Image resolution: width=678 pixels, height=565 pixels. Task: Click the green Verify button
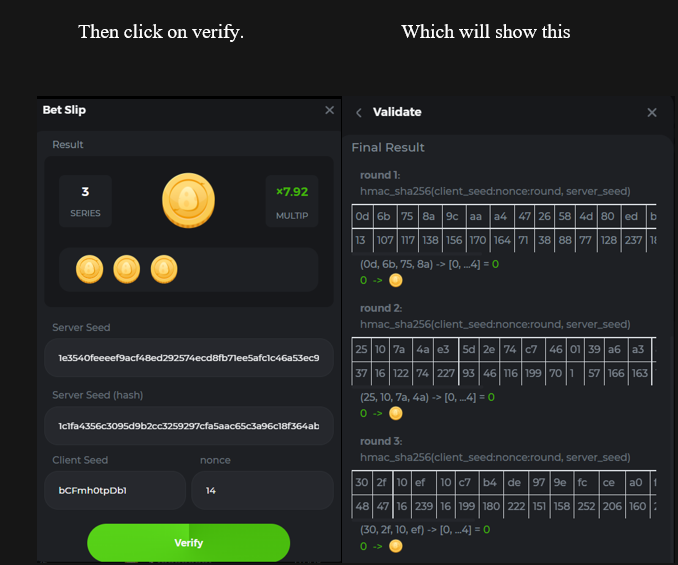188,543
